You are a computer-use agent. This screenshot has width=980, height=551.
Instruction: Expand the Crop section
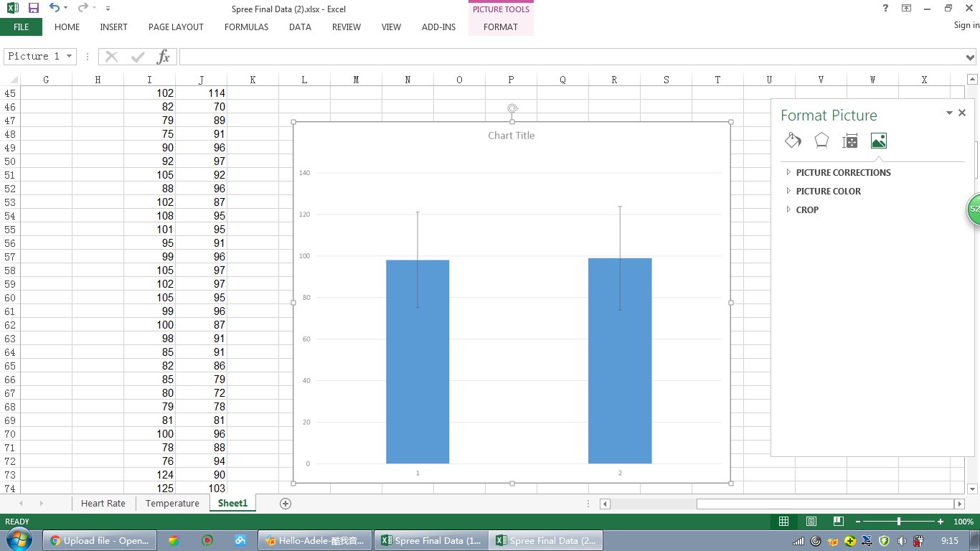coord(807,209)
